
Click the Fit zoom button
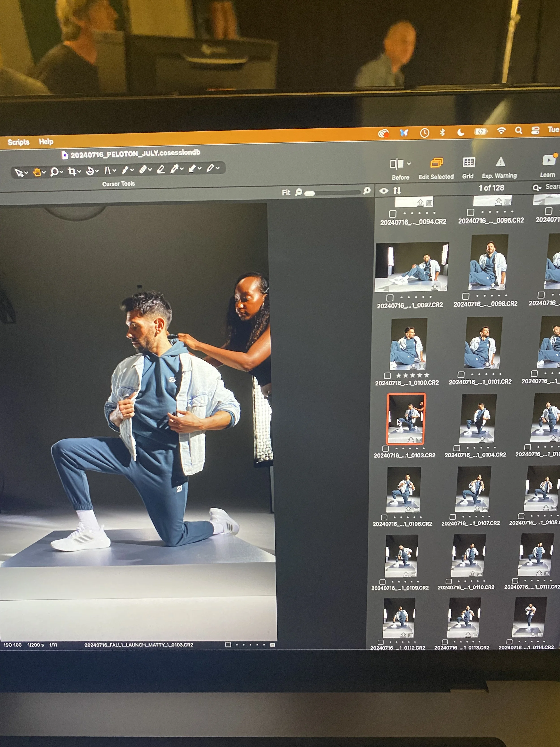point(286,193)
